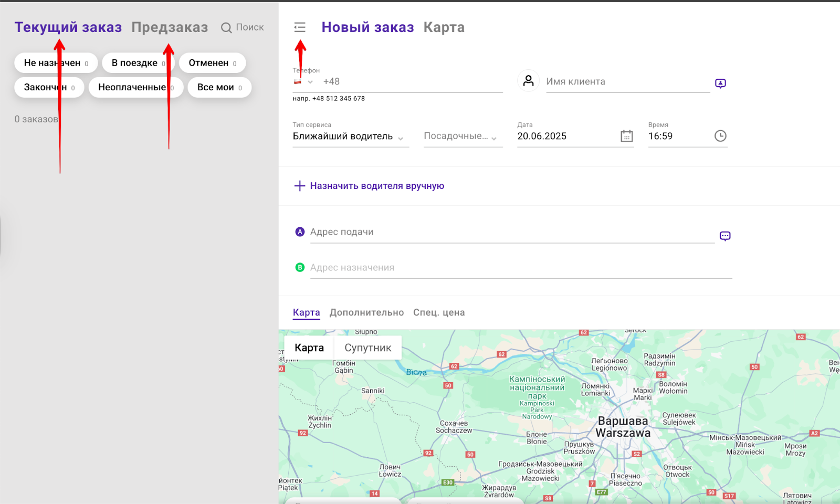Viewport: 840px width, 504px height.
Task: Toggle the 'Не назначен' status filter
Action: [56, 63]
